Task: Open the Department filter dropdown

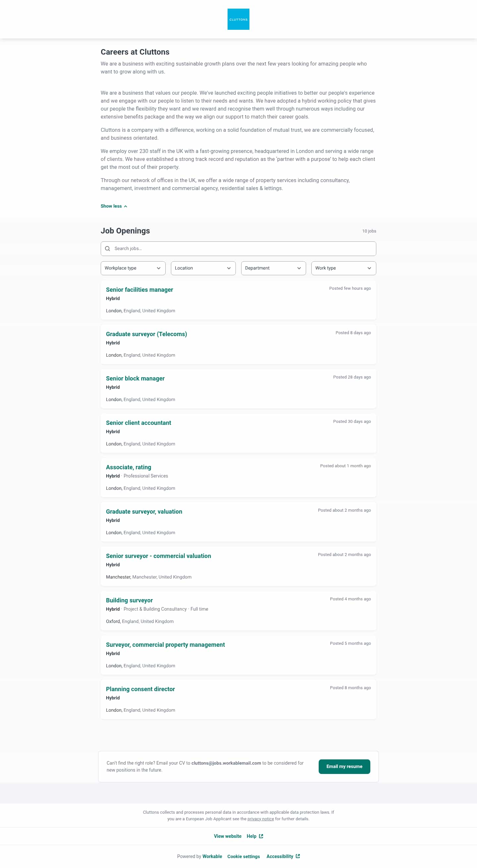Action: (x=273, y=268)
